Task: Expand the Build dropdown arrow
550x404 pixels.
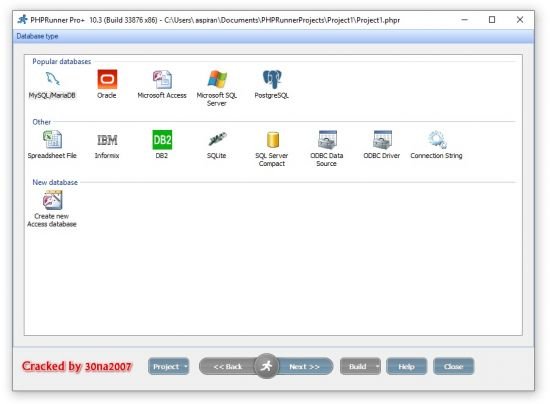Action: point(377,366)
